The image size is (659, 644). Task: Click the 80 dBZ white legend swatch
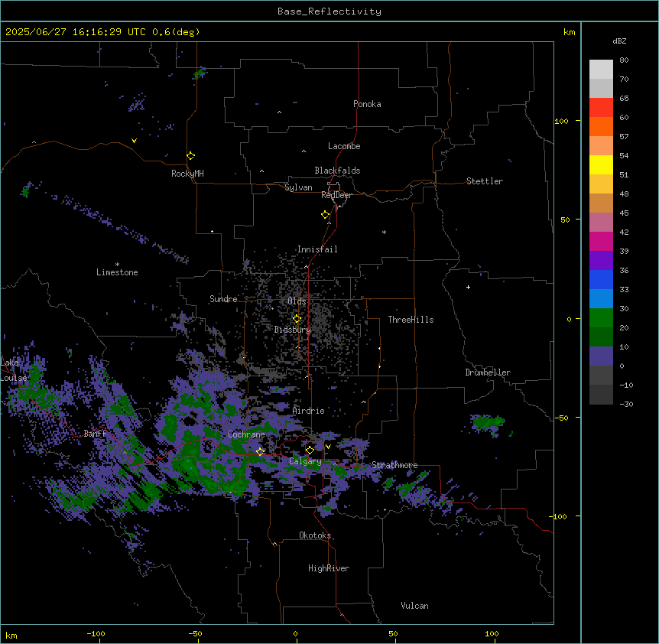click(x=601, y=70)
